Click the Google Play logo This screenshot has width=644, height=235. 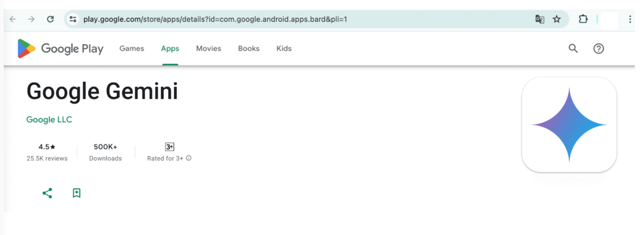[60, 49]
